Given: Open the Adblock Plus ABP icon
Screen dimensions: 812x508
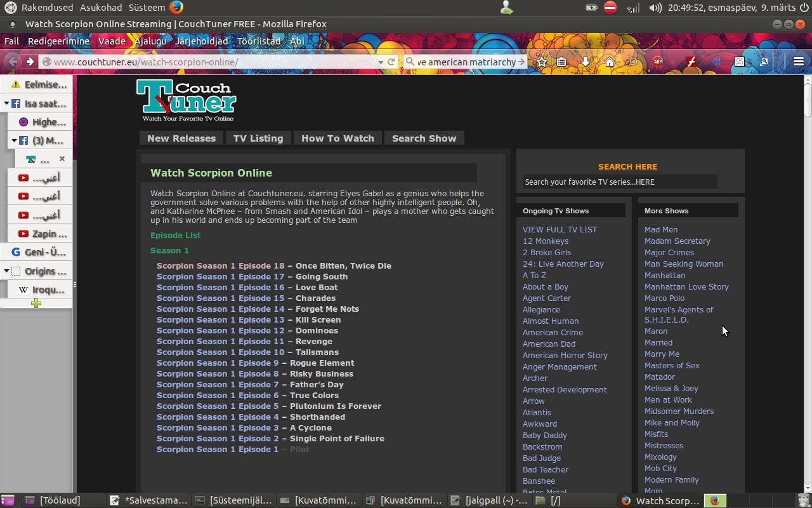Looking at the screenshot, I should (x=658, y=62).
